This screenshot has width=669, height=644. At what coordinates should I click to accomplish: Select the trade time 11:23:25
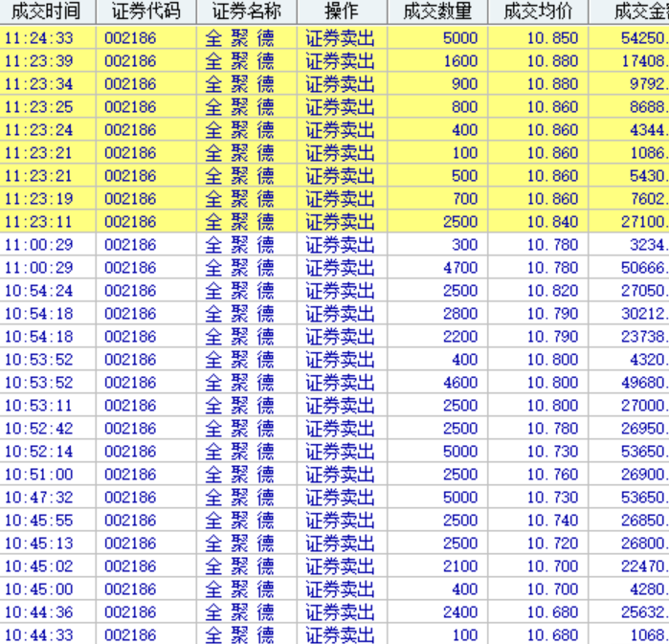pos(38,107)
